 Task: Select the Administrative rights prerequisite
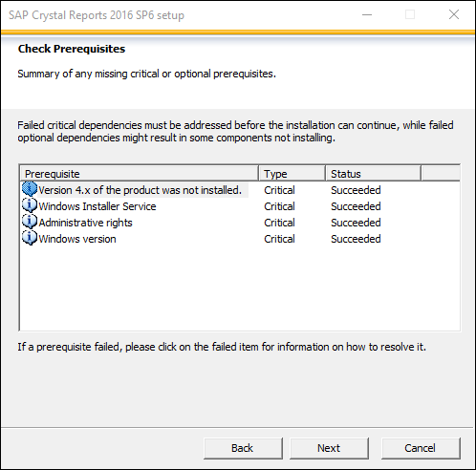85,223
